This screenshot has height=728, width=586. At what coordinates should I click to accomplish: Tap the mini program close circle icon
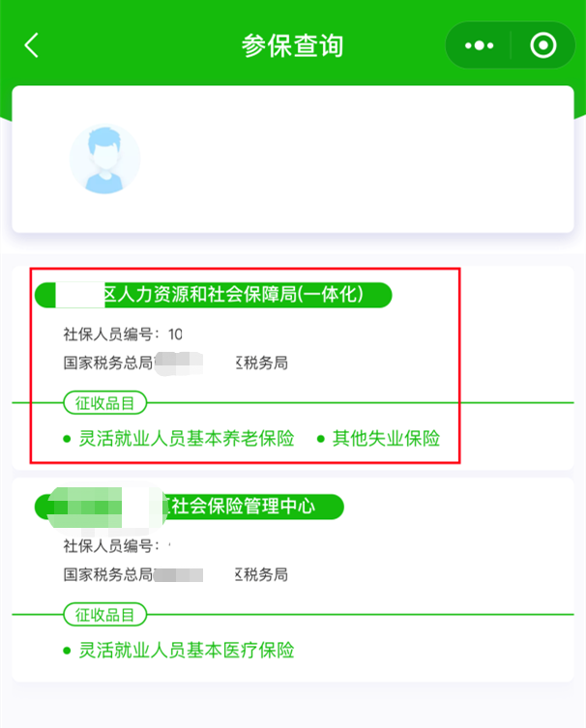pos(542,45)
